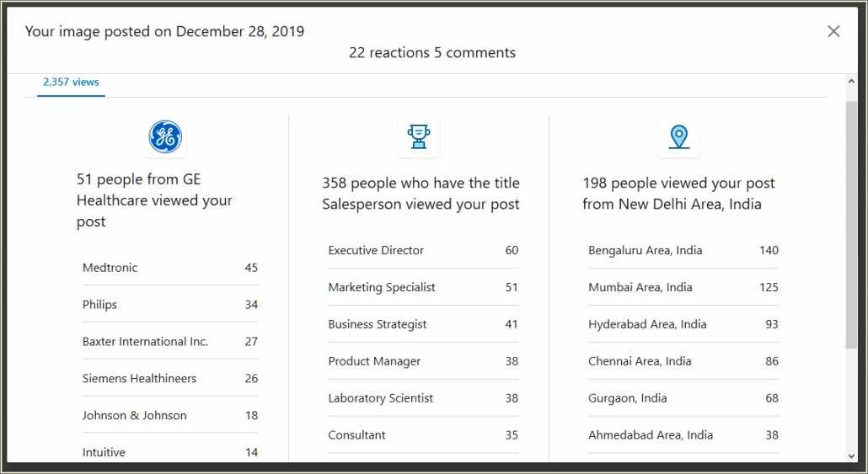This screenshot has width=868, height=474.
Task: Click the GE Healthcare logo icon
Action: [165, 136]
